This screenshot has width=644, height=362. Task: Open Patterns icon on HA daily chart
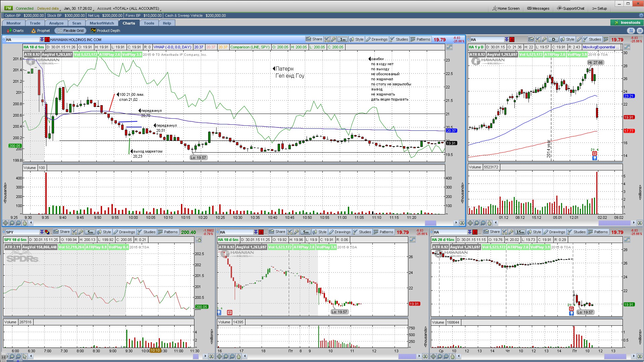coord(606,39)
